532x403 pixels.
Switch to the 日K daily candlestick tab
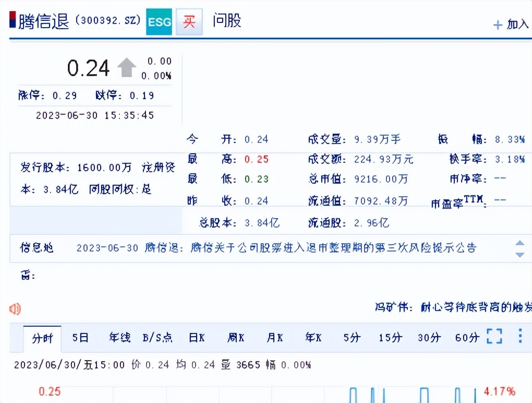[196, 338]
